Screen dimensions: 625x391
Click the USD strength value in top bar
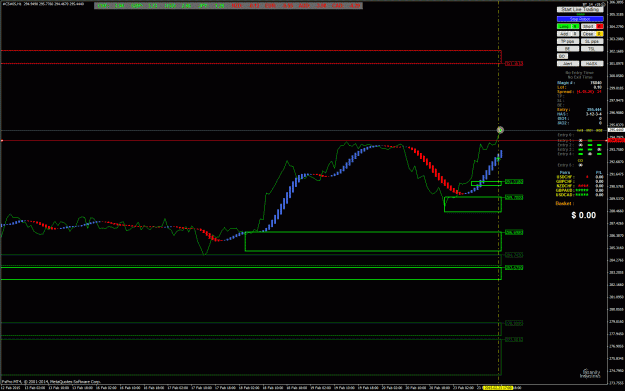coord(186,6)
